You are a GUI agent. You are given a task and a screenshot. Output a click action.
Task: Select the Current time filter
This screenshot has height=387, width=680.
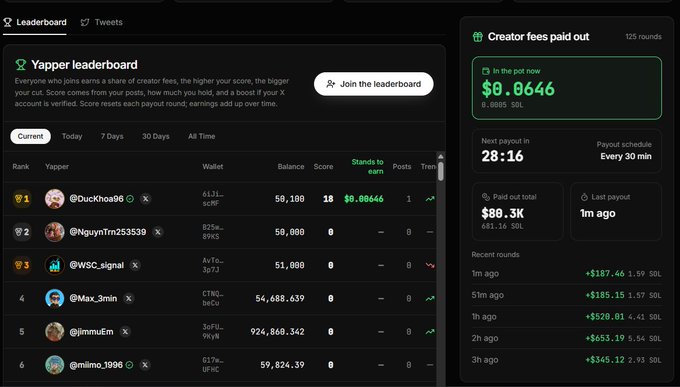30,136
